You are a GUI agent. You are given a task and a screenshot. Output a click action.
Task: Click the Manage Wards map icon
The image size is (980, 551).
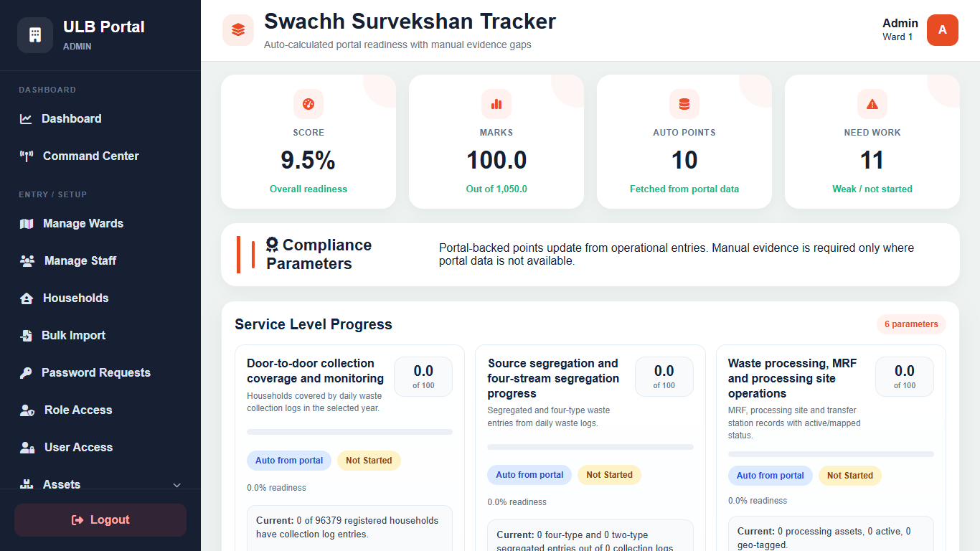27,224
